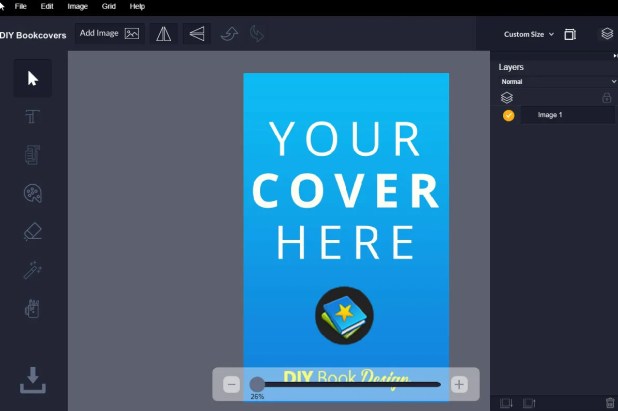
Task: Click the DIY Bookcovers logo text
Action: point(33,35)
